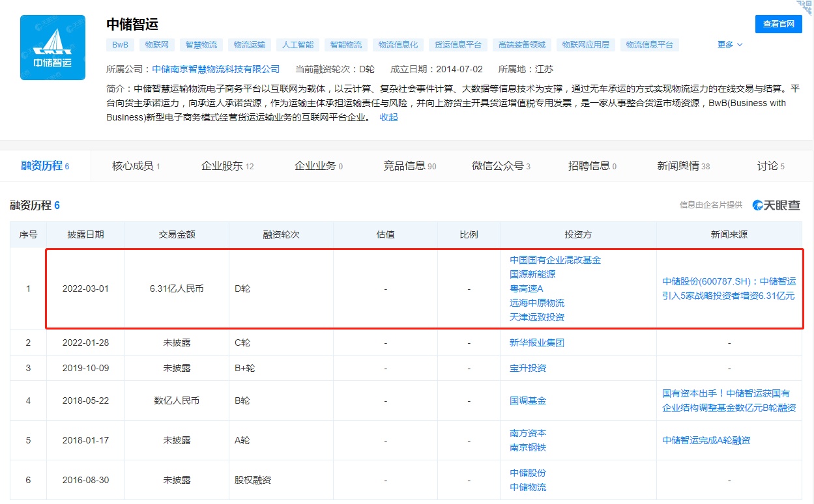814x504 pixels.
Task: Open investor 中储股份
Action: [x=528, y=473]
